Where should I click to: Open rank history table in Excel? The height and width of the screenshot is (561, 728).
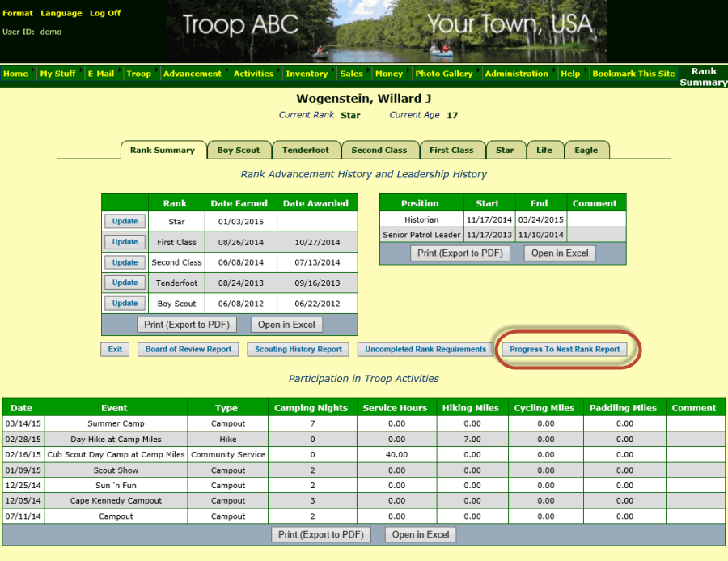pyautogui.click(x=286, y=325)
